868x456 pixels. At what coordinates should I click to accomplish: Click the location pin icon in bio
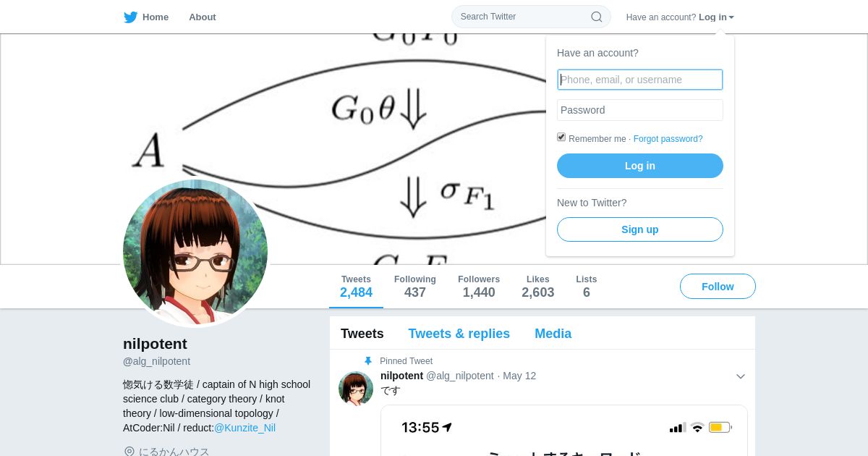coord(129,452)
